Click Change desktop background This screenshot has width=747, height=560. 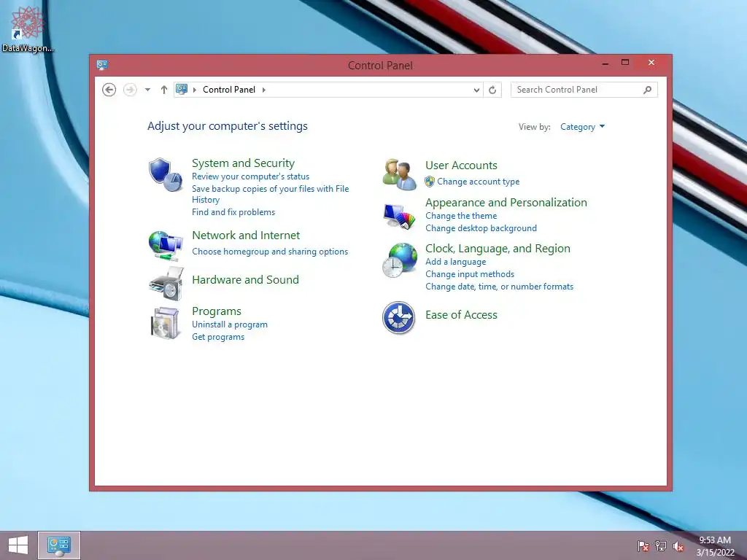click(481, 228)
